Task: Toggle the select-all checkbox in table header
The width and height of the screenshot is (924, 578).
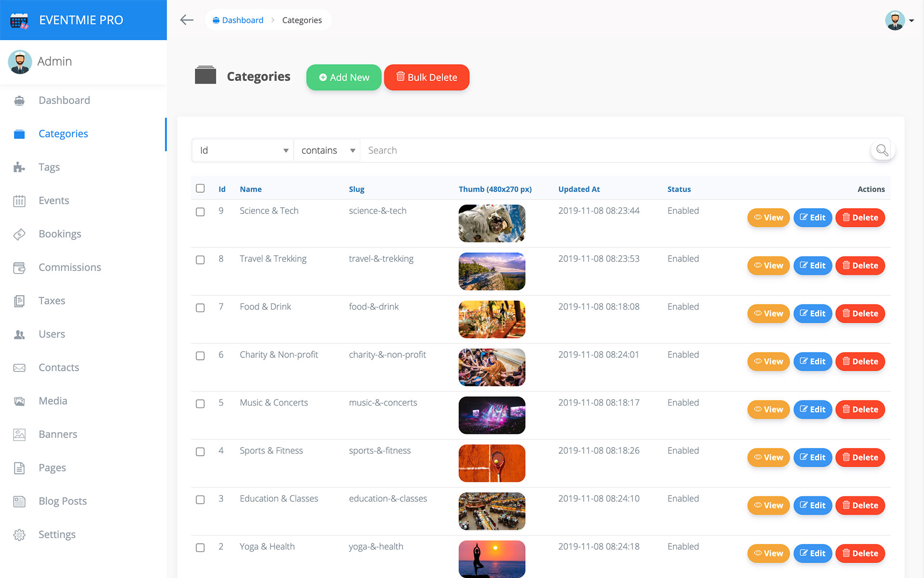Action: point(200,188)
